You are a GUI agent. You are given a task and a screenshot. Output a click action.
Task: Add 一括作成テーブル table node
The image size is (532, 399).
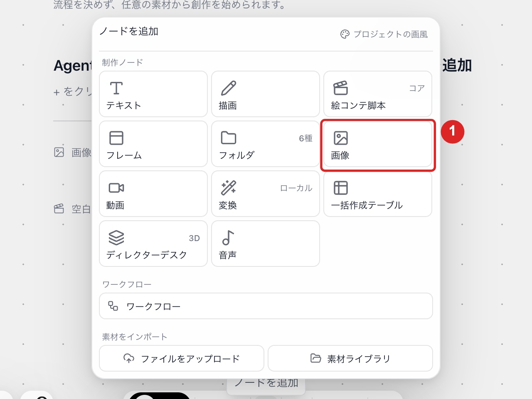click(x=378, y=194)
